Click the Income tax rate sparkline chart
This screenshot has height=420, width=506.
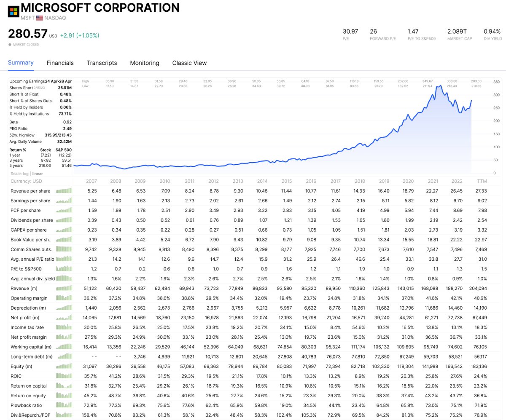pyautogui.click(x=64, y=327)
